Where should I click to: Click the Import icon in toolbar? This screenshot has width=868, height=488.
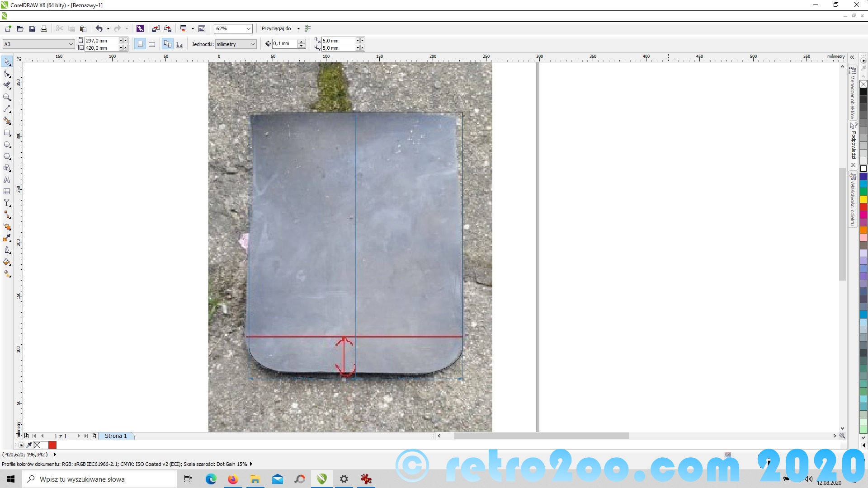point(156,28)
